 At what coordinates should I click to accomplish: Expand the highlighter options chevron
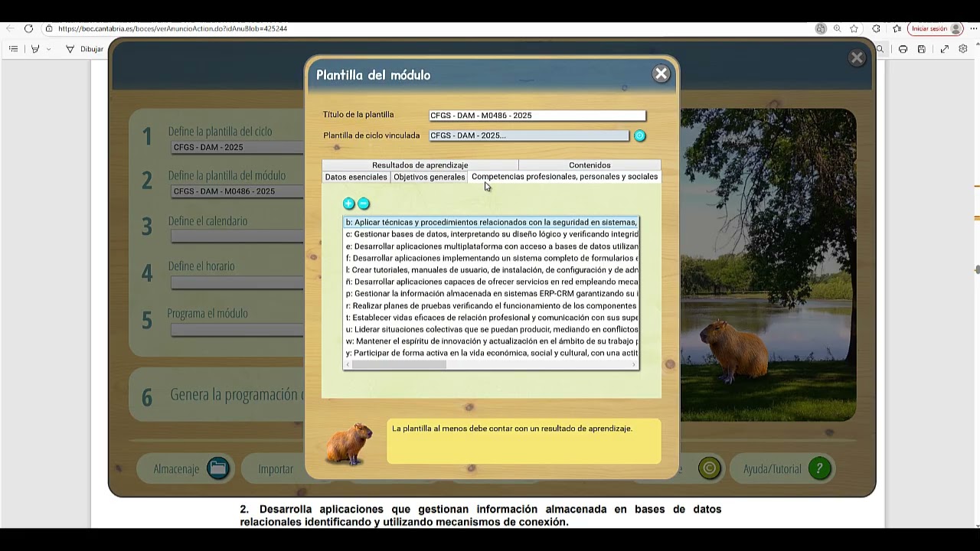tap(48, 49)
